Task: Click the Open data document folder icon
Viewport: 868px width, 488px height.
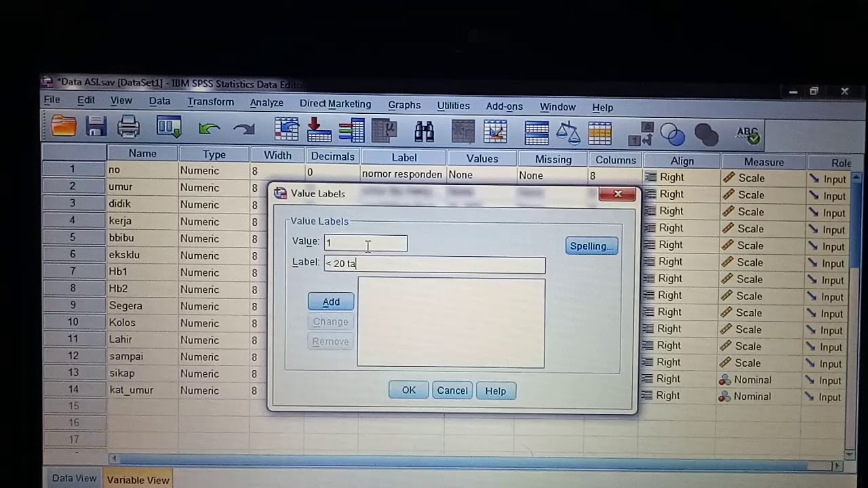Action: tap(64, 125)
